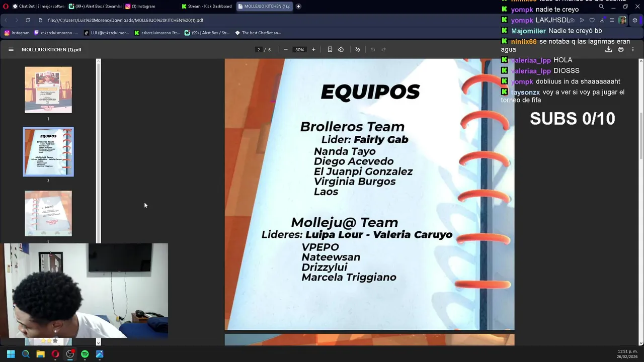644x362 pixels.
Task: Click the site info icon before URL
Action: click(x=41, y=20)
